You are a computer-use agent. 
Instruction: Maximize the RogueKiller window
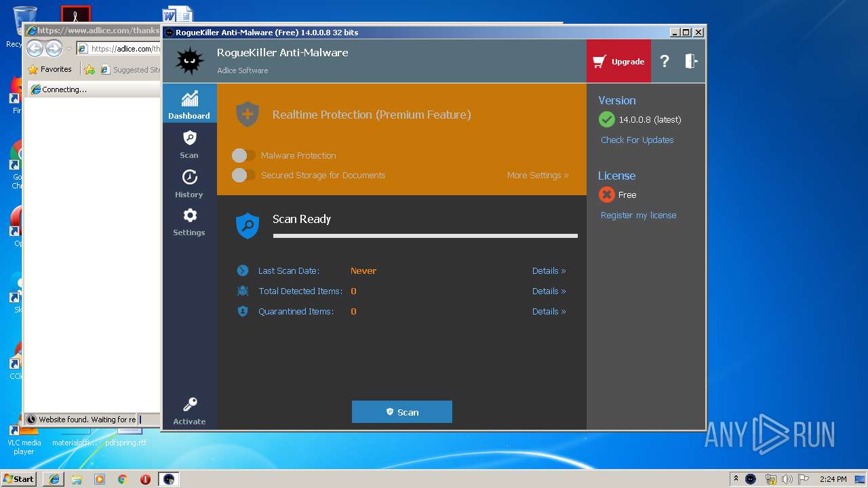[686, 32]
